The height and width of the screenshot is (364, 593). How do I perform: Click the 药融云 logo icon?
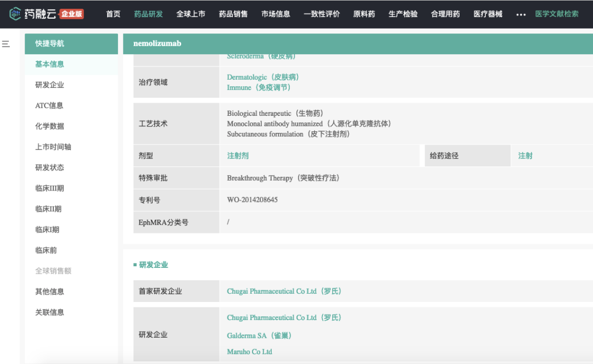[x=15, y=14]
